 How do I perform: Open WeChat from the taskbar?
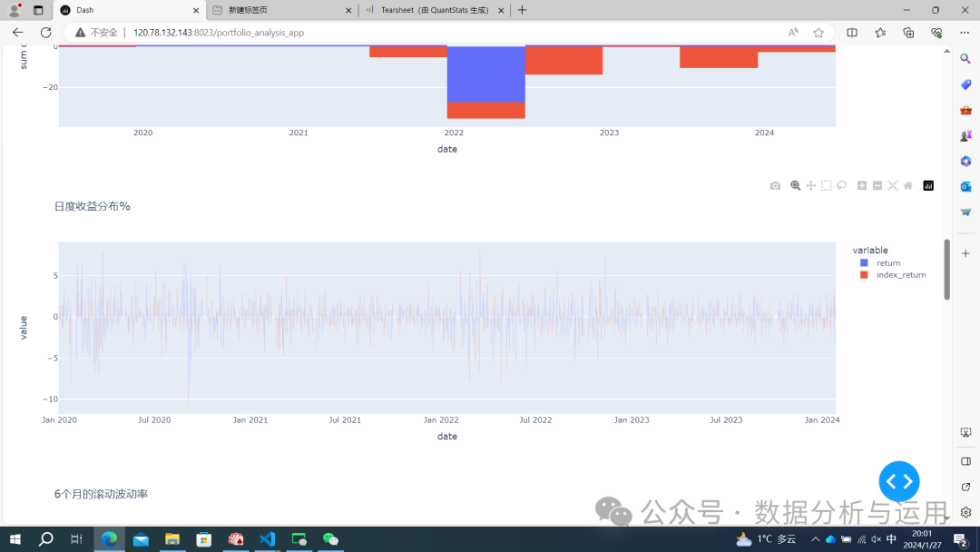(x=330, y=539)
